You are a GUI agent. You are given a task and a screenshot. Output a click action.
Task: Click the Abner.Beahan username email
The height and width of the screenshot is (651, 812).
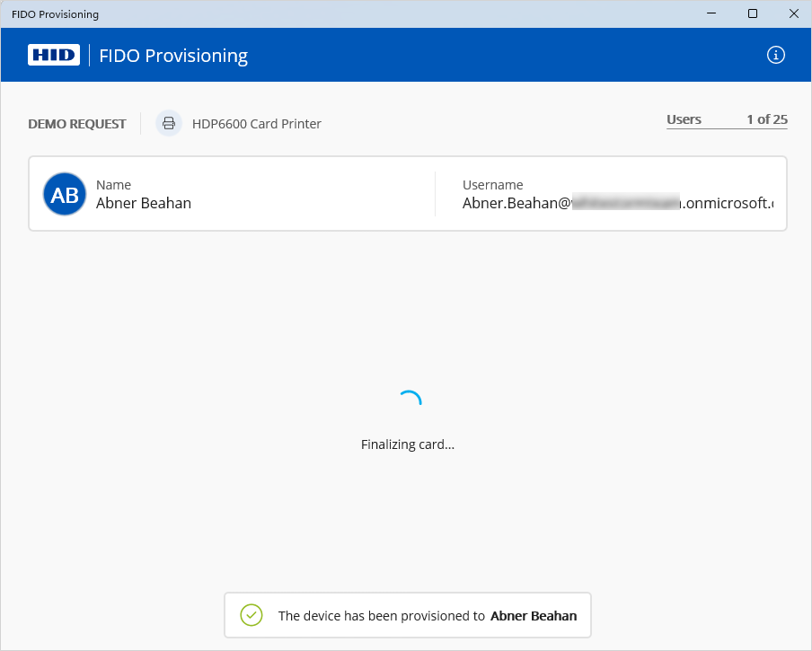pyautogui.click(x=618, y=203)
